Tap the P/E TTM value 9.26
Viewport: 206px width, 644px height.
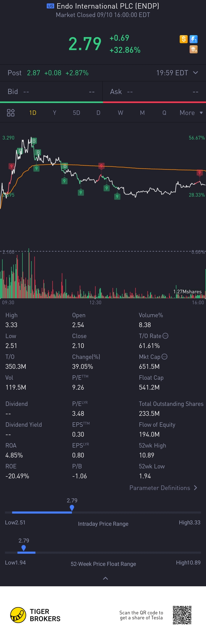(78, 387)
